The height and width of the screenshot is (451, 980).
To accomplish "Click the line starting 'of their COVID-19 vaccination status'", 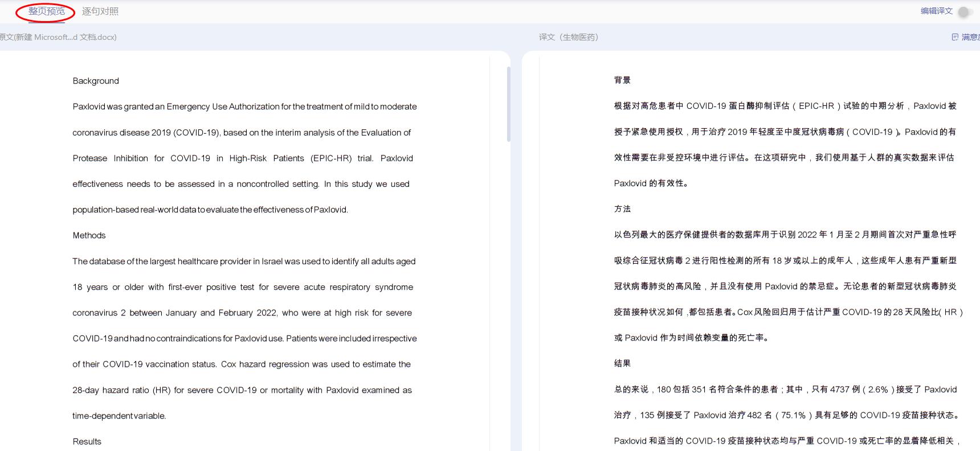I will point(242,364).
